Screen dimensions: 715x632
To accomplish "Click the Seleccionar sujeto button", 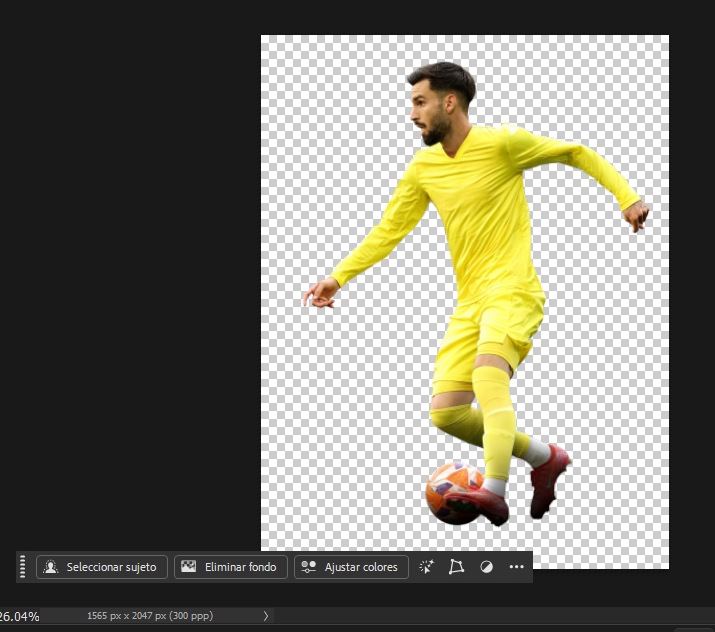I will click(x=102, y=567).
